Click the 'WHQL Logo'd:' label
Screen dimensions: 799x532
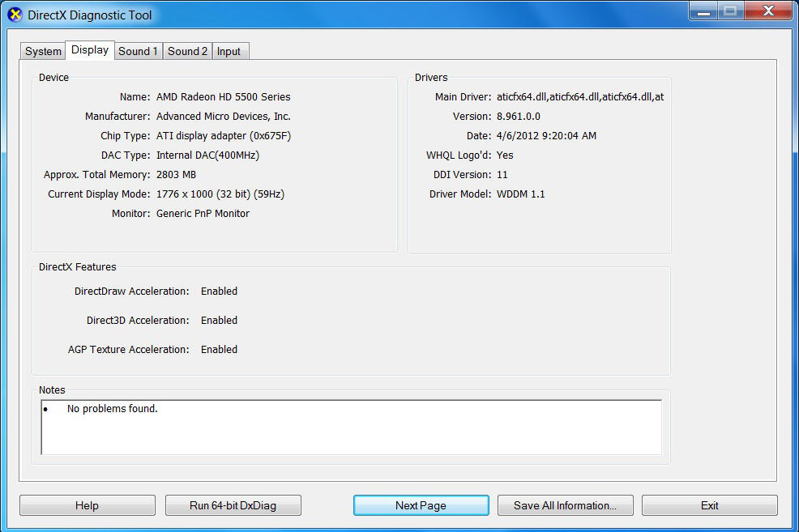[x=459, y=155]
